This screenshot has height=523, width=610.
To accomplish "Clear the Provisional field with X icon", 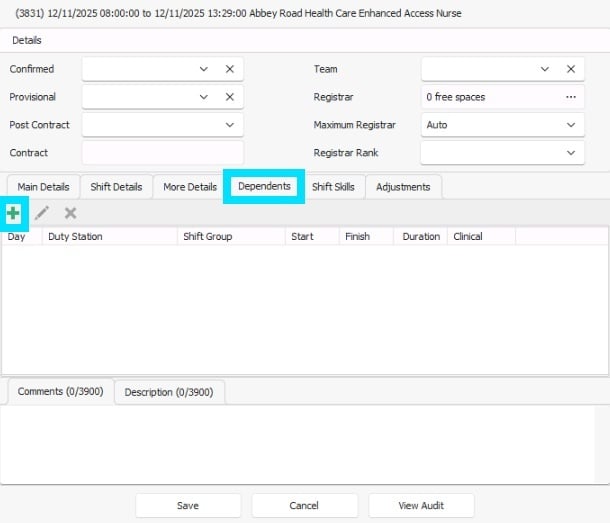I will (229, 97).
